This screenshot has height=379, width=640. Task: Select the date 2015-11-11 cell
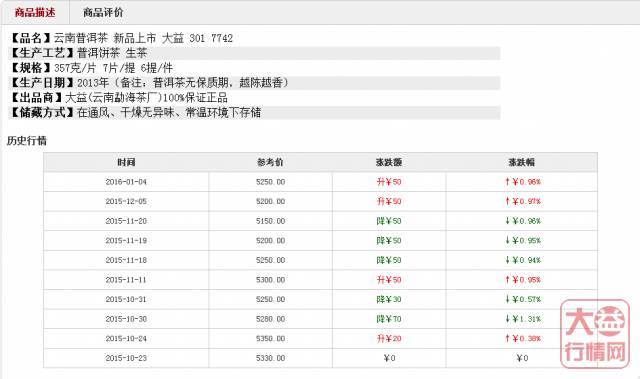click(x=126, y=280)
